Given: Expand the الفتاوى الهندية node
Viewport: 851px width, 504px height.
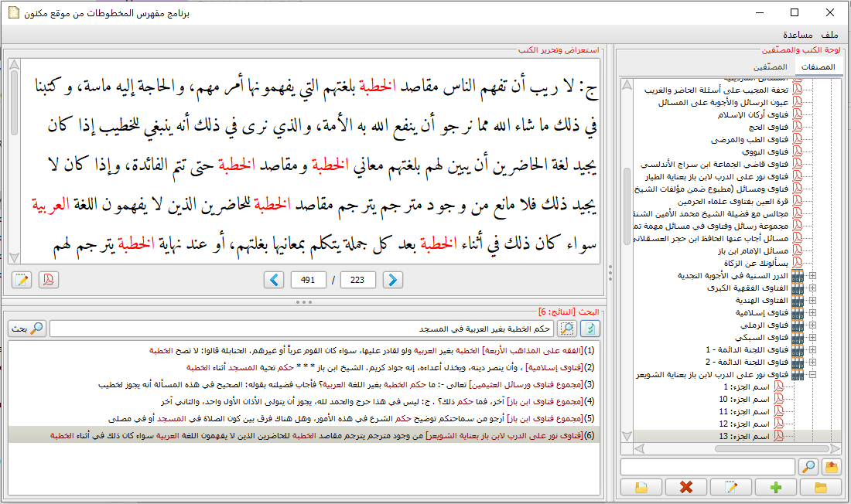Looking at the screenshot, I should tap(812, 301).
